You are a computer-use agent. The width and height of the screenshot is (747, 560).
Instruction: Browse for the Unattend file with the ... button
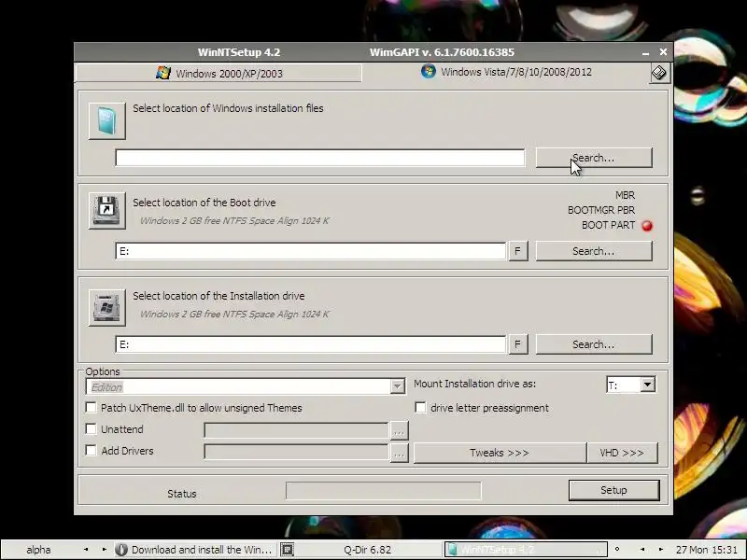pyautogui.click(x=400, y=431)
